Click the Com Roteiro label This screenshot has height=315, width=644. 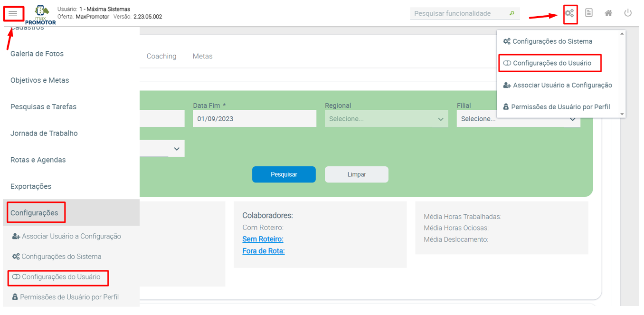pyautogui.click(x=263, y=228)
